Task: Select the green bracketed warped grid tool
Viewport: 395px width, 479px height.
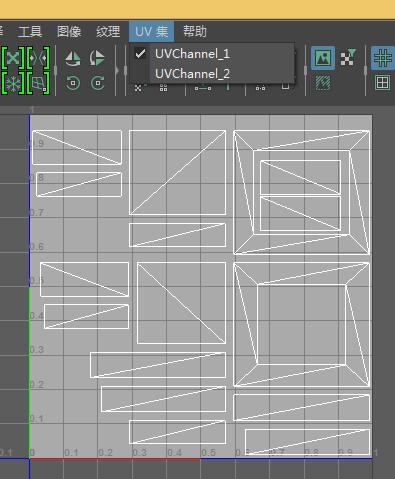Action: [x=38, y=83]
